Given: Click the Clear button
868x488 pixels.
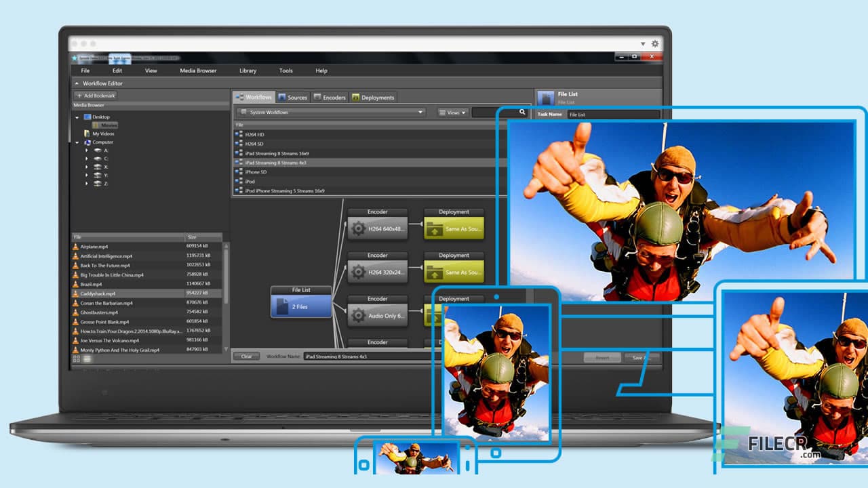Looking at the screenshot, I should tap(245, 356).
